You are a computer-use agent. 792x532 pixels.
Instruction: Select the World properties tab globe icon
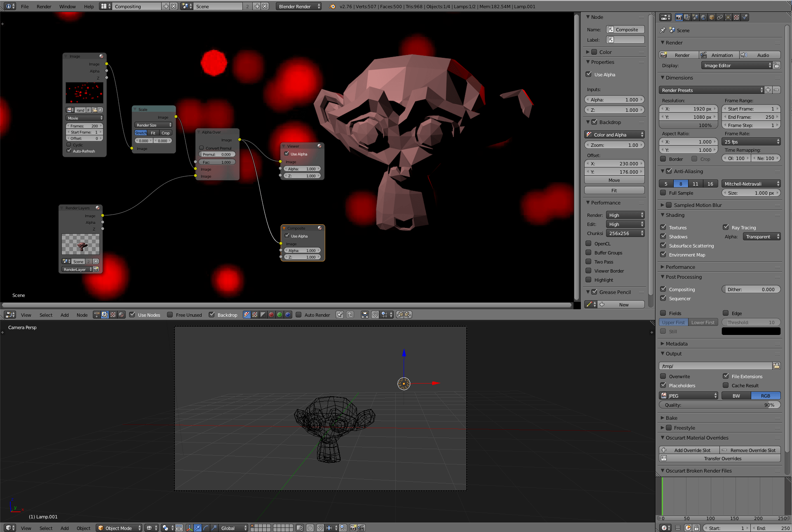(x=704, y=17)
